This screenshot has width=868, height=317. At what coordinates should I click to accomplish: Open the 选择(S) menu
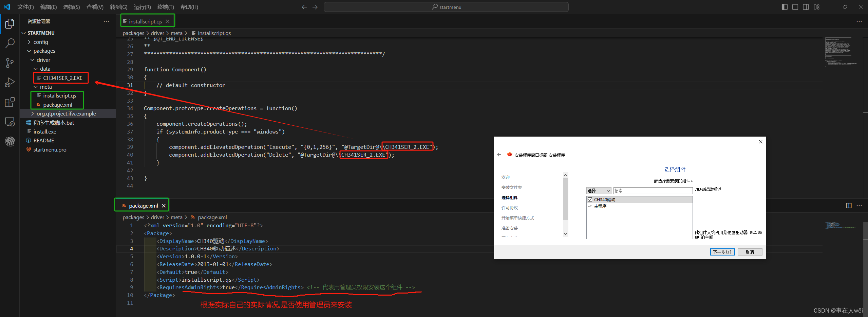[x=71, y=7]
